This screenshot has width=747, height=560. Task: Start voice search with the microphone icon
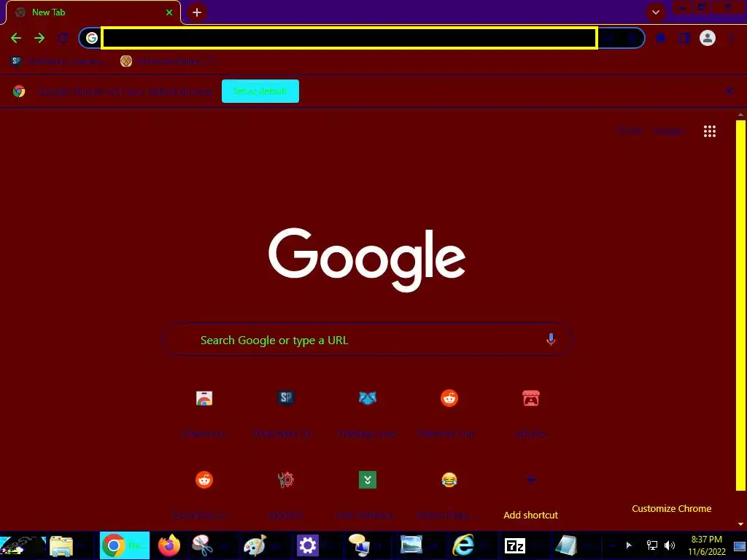pyautogui.click(x=551, y=340)
